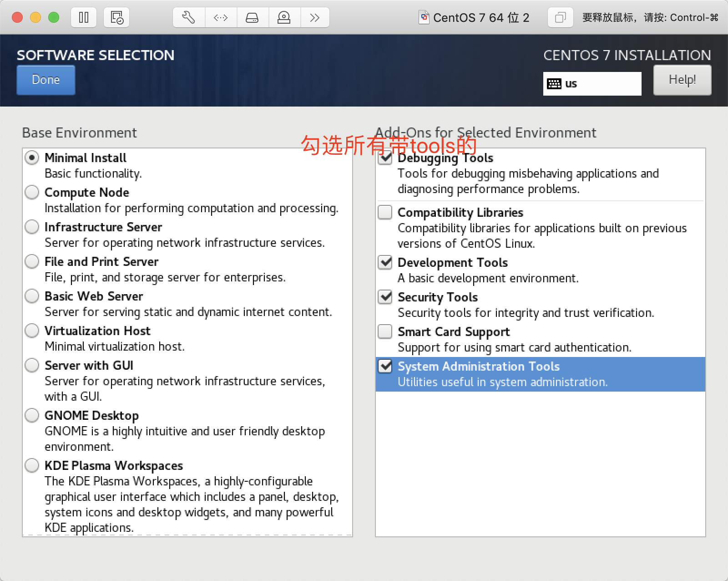
Task: Click the 'KDE Plasma Workspaces' environment label
Action: 114,466
